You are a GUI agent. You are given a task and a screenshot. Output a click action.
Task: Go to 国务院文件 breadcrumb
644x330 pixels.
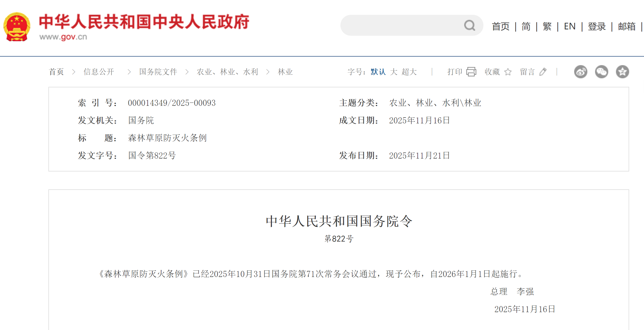(x=158, y=72)
